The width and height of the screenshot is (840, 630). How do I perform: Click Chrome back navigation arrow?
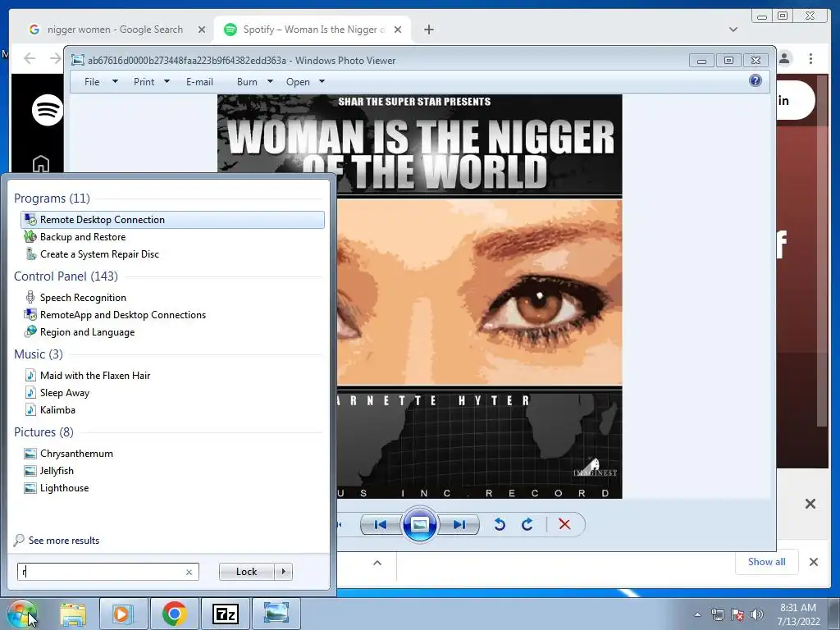[30, 58]
